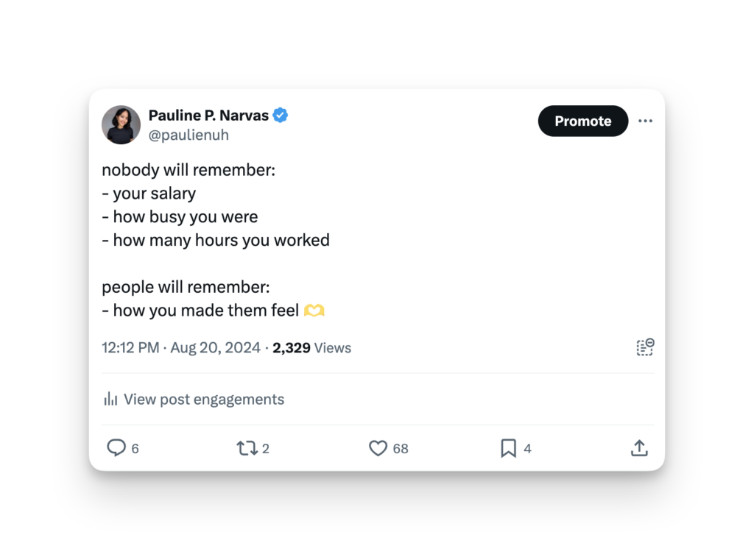Image resolution: width=754 pixels, height=560 pixels.
Task: Repost this tweet using the arrows icon
Action: [246, 448]
